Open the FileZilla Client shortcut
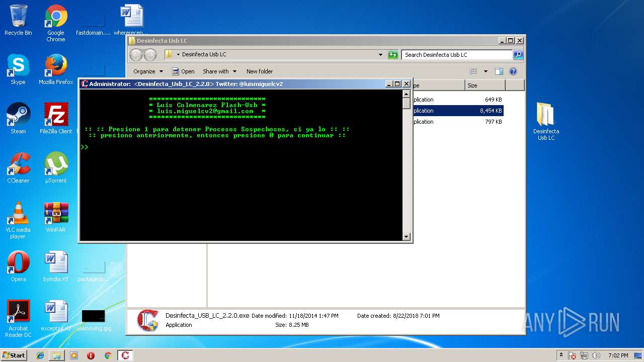This screenshot has width=644, height=362. click(x=56, y=119)
